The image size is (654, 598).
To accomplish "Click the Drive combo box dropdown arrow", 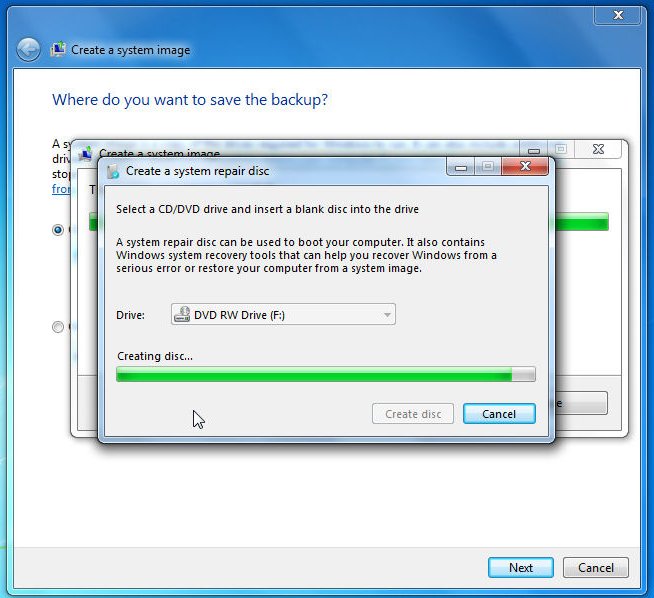I will tap(387, 315).
